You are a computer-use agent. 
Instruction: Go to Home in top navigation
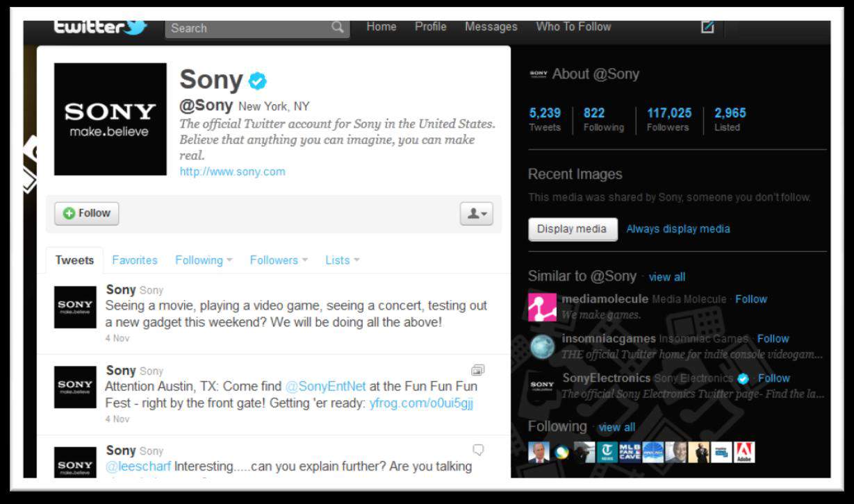click(x=381, y=27)
